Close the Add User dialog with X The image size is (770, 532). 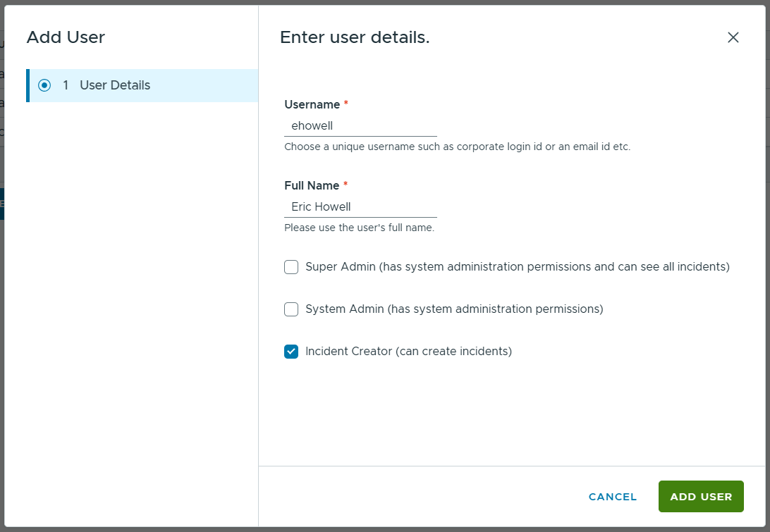[x=733, y=37]
